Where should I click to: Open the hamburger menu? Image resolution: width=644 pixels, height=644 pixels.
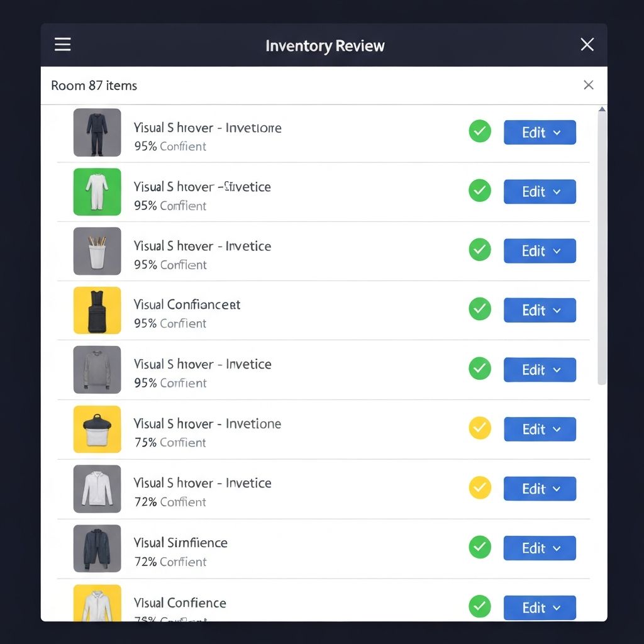point(62,44)
